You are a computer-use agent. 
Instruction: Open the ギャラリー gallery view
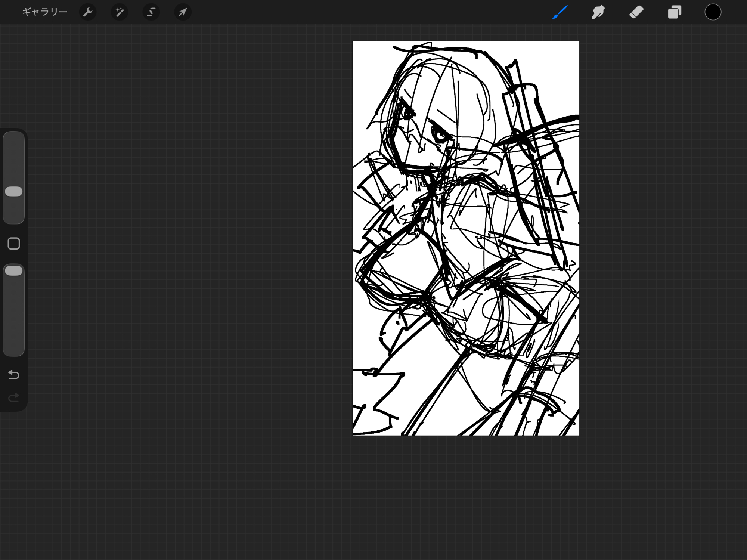[44, 12]
